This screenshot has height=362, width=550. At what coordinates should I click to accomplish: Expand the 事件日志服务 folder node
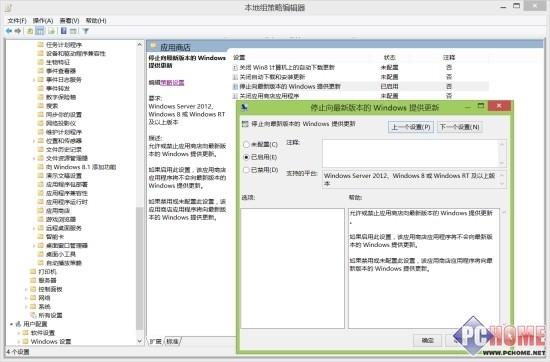point(34,80)
